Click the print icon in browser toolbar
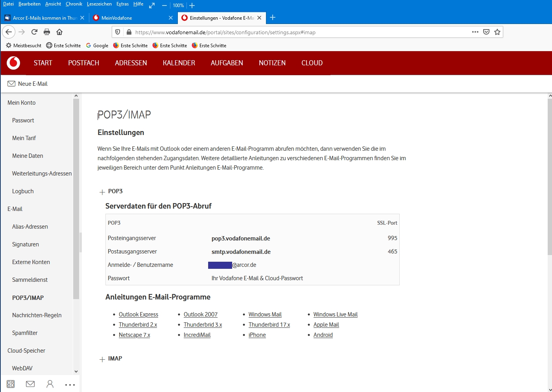The image size is (552, 392). pos(47,32)
